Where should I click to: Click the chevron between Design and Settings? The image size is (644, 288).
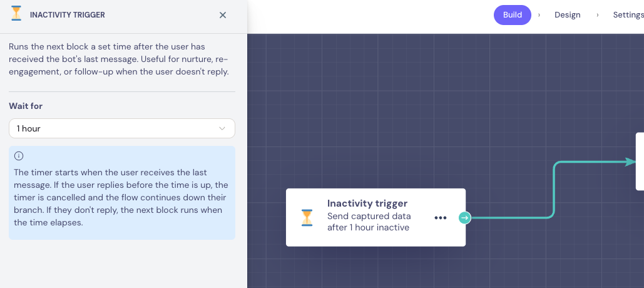coord(597,15)
